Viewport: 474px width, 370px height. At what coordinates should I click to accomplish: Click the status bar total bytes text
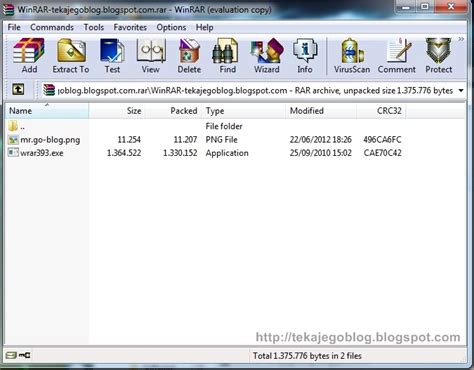(307, 356)
